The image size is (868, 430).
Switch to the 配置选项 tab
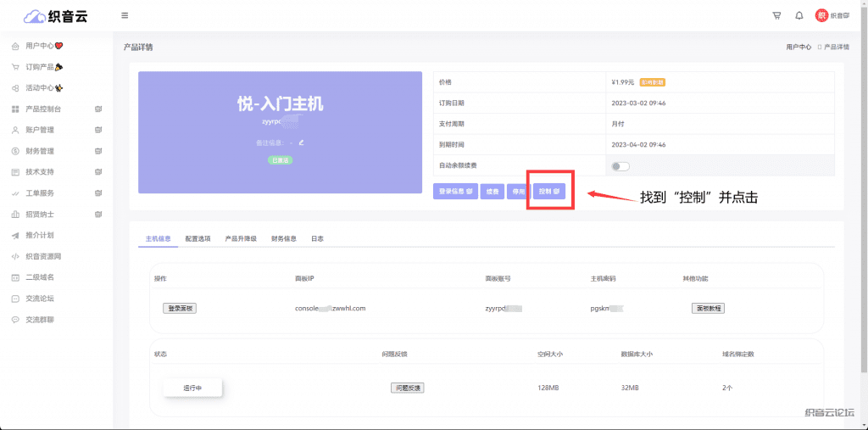click(198, 239)
